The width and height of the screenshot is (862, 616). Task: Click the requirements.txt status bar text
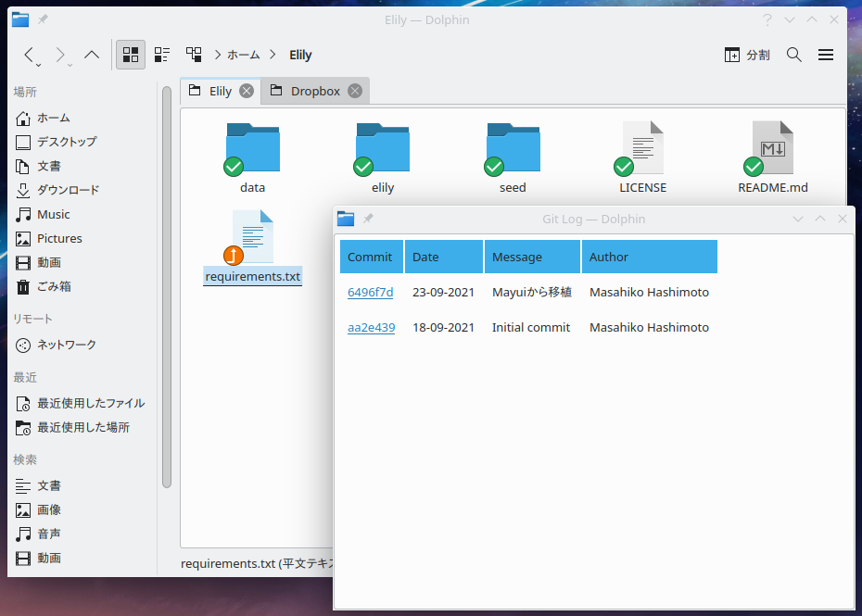pyautogui.click(x=257, y=564)
